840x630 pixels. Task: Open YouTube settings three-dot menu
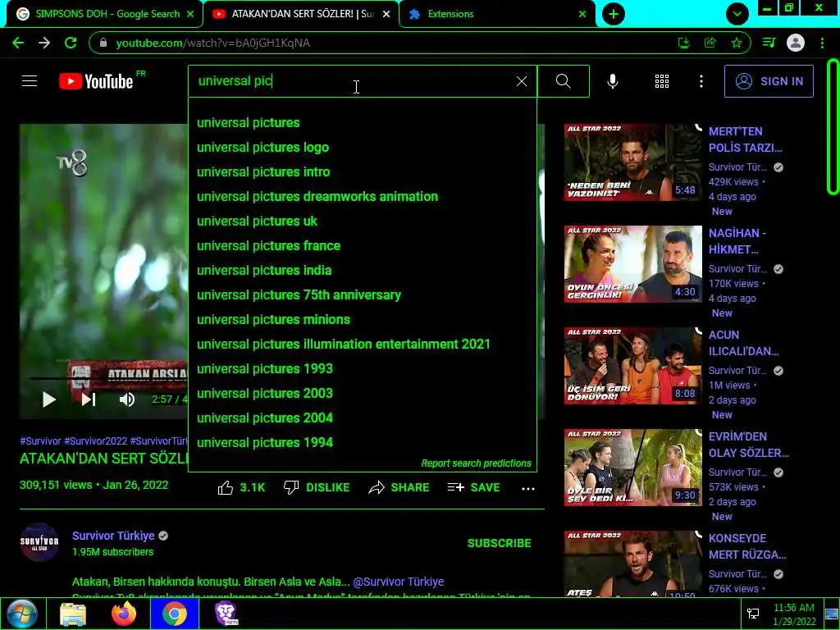701,81
